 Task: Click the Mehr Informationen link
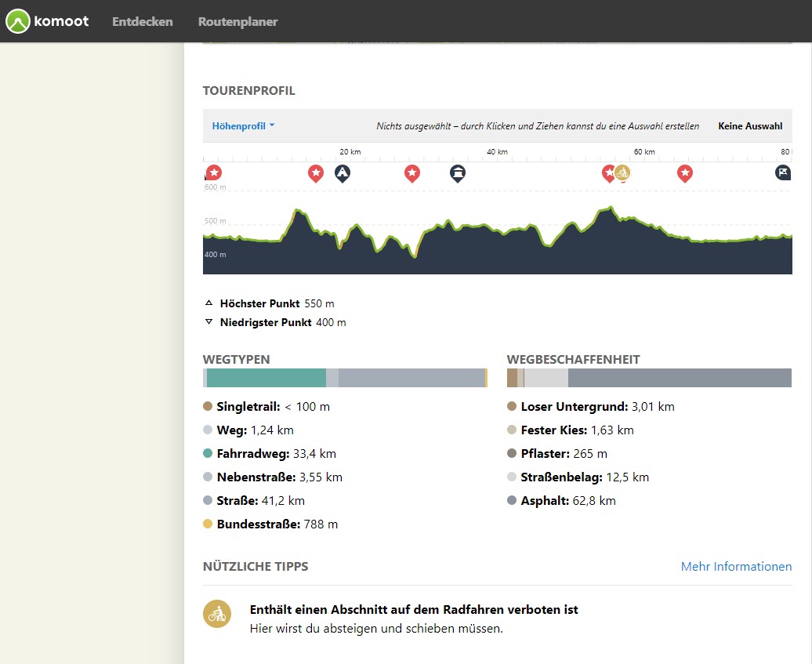736,566
